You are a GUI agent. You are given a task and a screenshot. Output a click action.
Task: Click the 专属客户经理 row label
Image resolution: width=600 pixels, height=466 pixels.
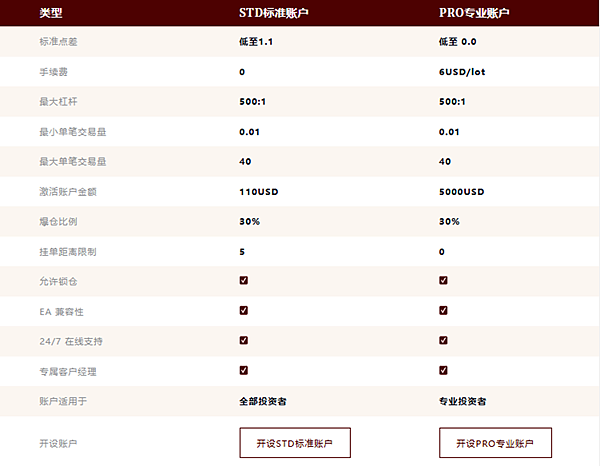[x=68, y=371]
